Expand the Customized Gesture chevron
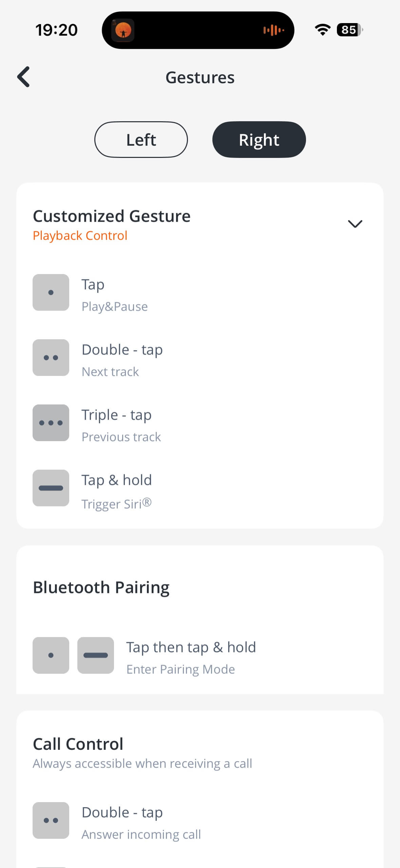This screenshot has height=868, width=400. (355, 224)
